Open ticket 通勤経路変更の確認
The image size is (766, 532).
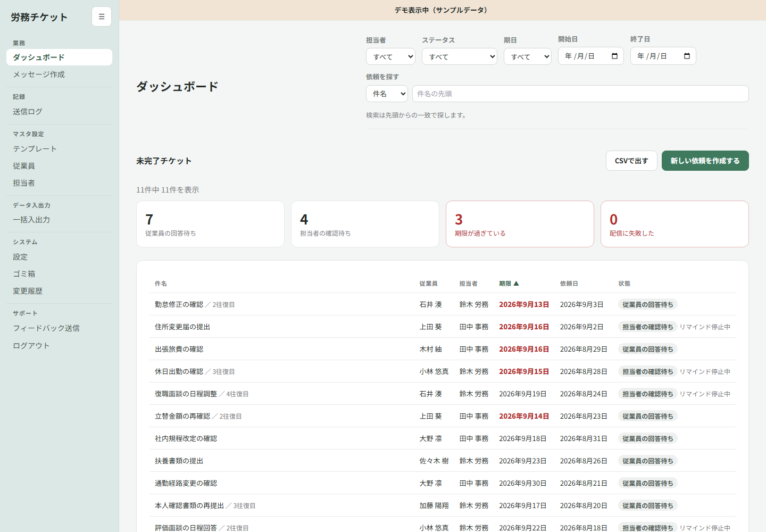(x=186, y=483)
